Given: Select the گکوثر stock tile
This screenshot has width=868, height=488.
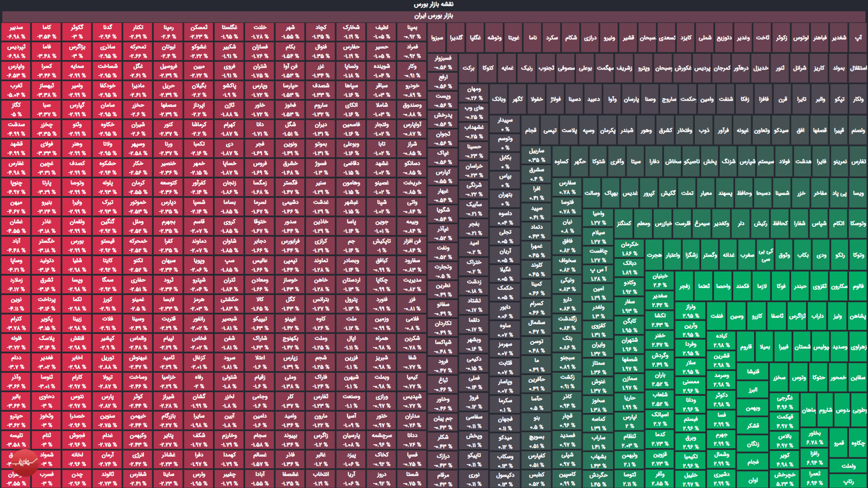Looking at the screenshot, I should click(x=77, y=32).
